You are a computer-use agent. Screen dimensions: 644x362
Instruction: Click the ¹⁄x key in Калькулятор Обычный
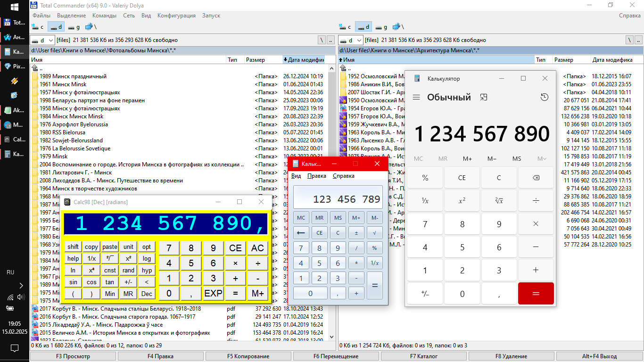click(x=425, y=201)
